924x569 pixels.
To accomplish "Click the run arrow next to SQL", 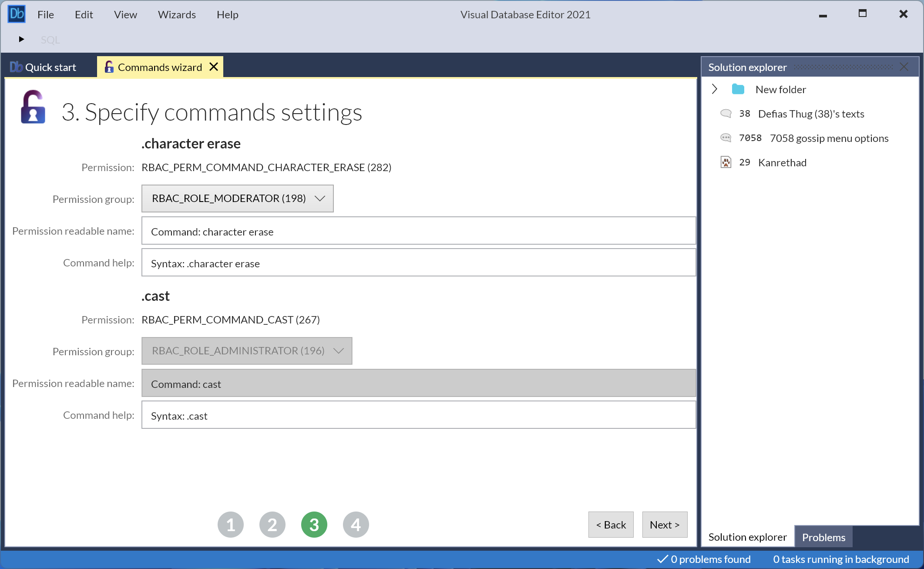I will click(x=22, y=39).
